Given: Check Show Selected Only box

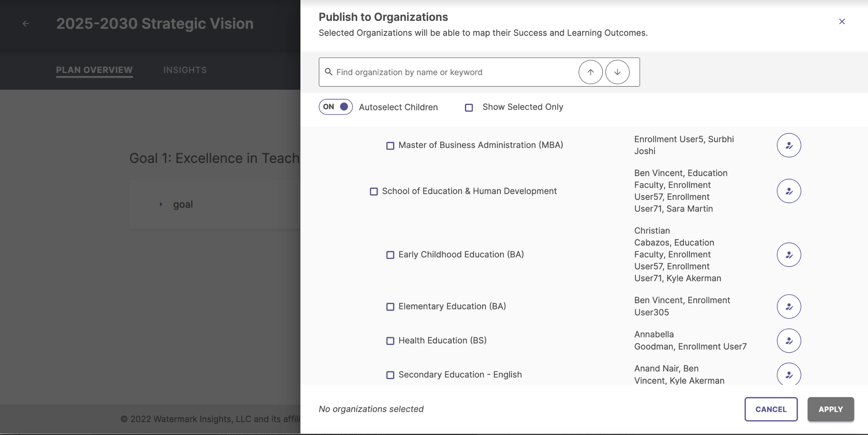Looking at the screenshot, I should coord(469,108).
